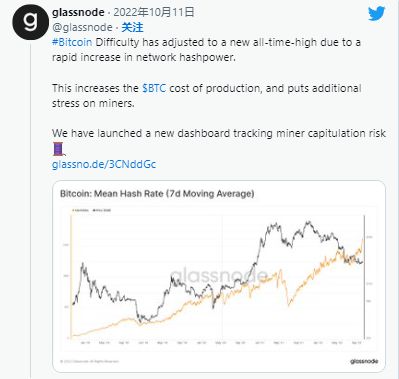Click the glassnode logo in chart footer
399x379 pixels.
[364, 361]
